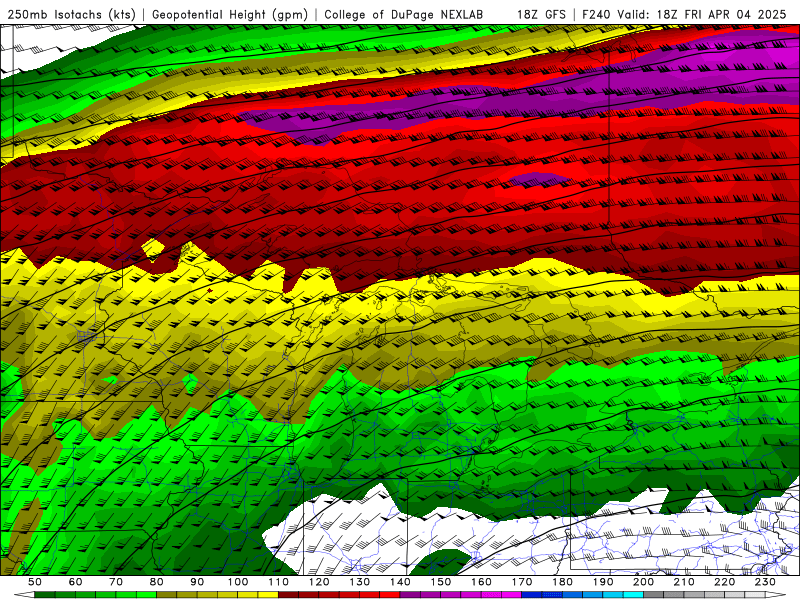
Task: Select the dark purple legend swatch after 140
Action: coord(410,595)
